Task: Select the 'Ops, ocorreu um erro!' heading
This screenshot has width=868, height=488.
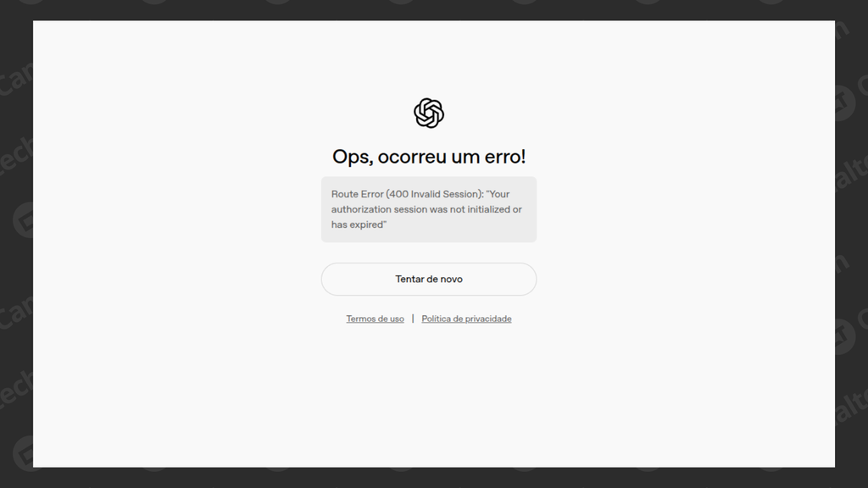Action: point(428,157)
